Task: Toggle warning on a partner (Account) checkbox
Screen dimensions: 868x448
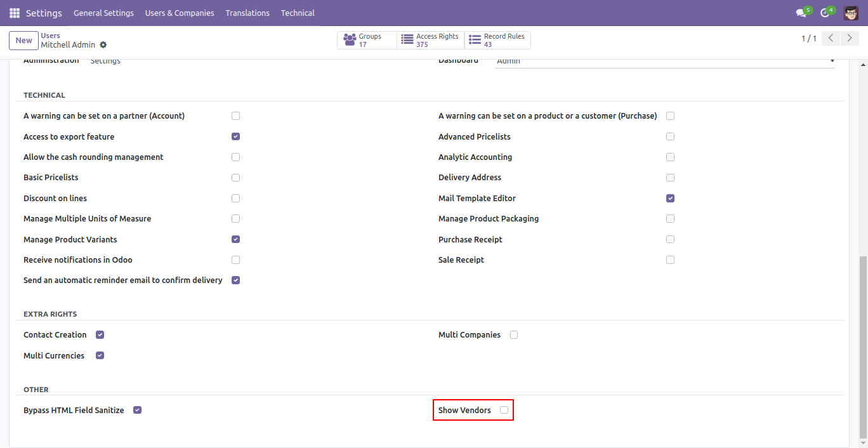Action: click(x=236, y=116)
